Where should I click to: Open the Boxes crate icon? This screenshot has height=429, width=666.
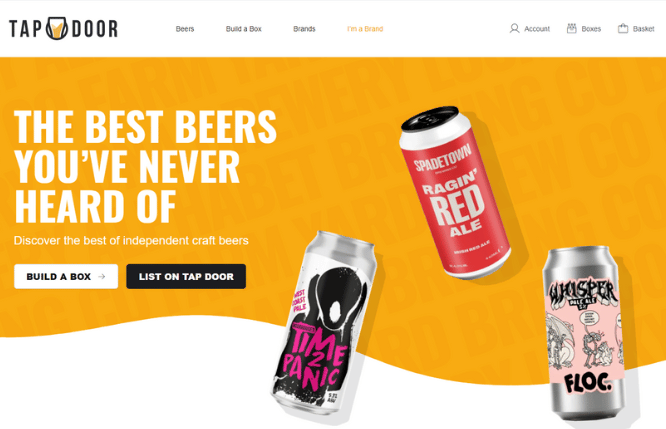[572, 28]
